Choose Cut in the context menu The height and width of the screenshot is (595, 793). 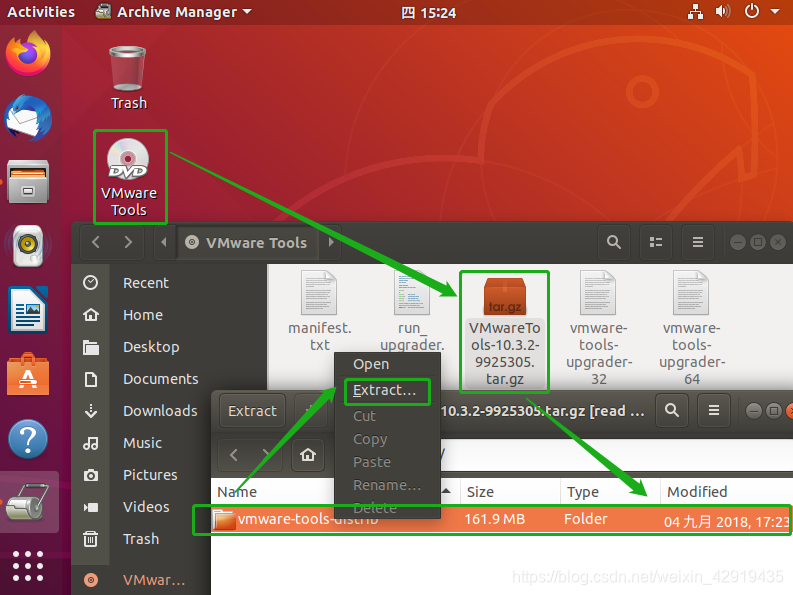pyautogui.click(x=387, y=416)
